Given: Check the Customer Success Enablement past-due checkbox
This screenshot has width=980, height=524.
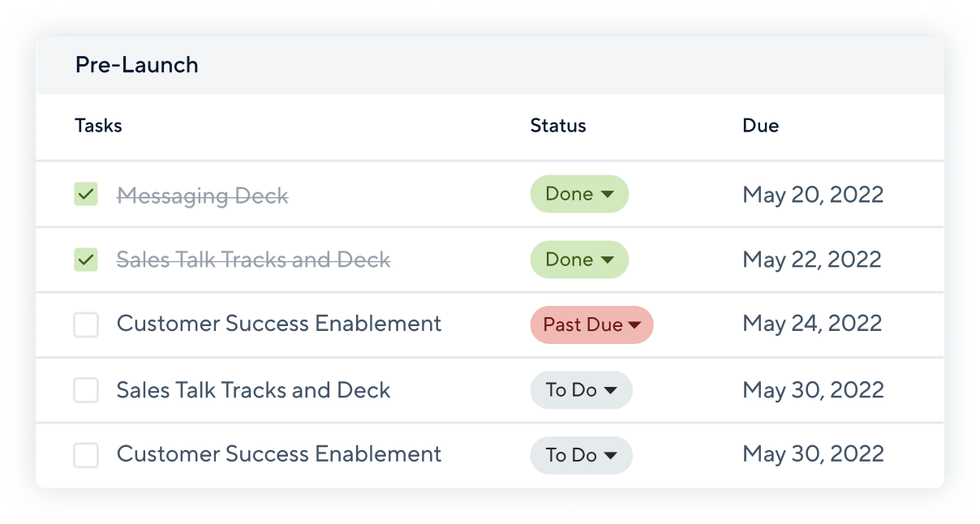Looking at the screenshot, I should pyautogui.click(x=86, y=324).
